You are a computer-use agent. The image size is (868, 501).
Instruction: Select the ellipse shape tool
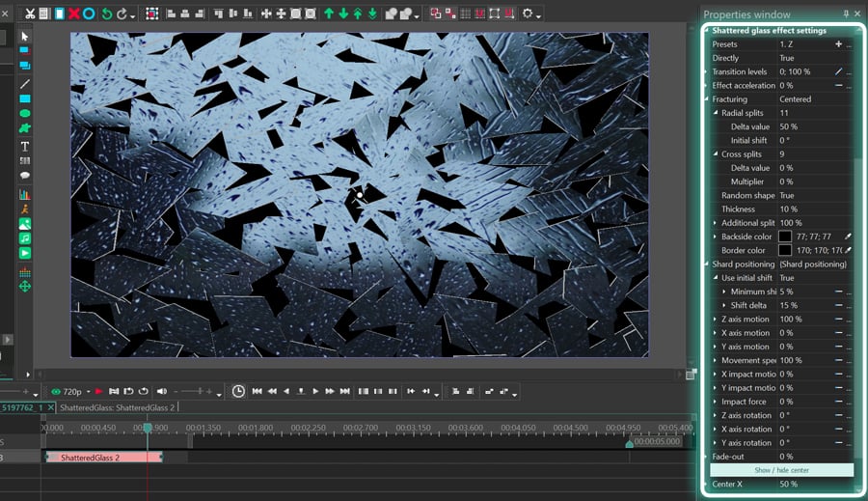coord(25,113)
